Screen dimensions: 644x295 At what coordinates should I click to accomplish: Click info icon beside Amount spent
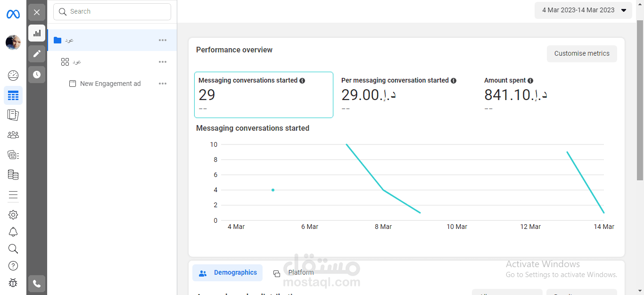530,81
